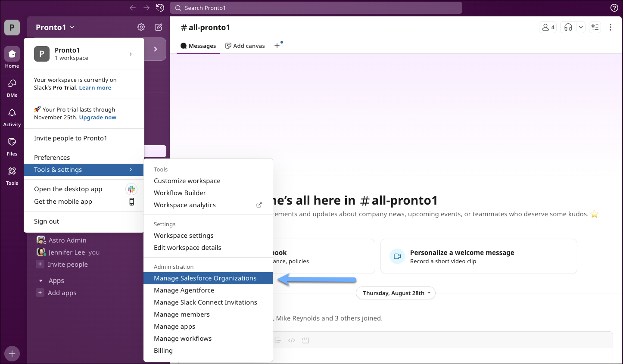Switch to the Add canvas tab
The height and width of the screenshot is (364, 623).
[245, 45]
